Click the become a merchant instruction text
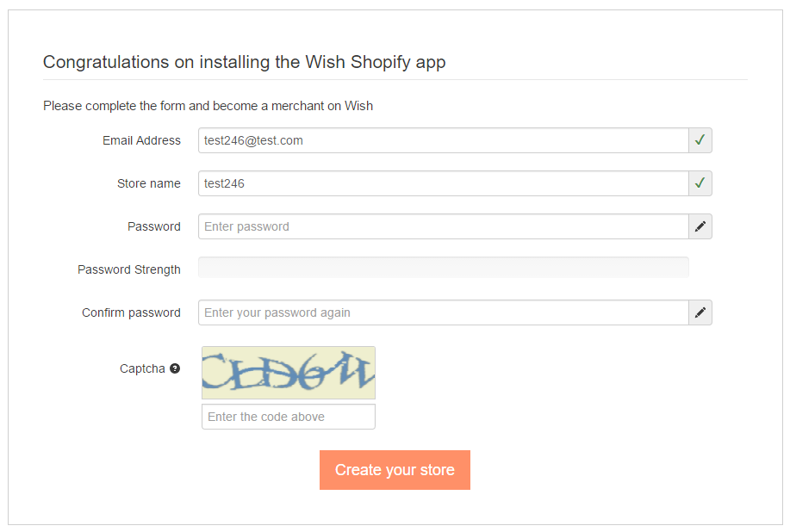Viewport: 790px width, 532px height. (208, 106)
